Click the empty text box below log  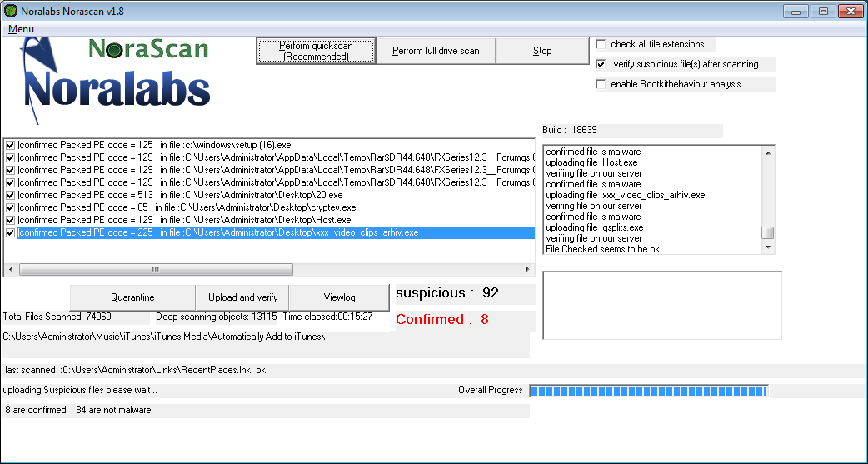[x=662, y=305]
